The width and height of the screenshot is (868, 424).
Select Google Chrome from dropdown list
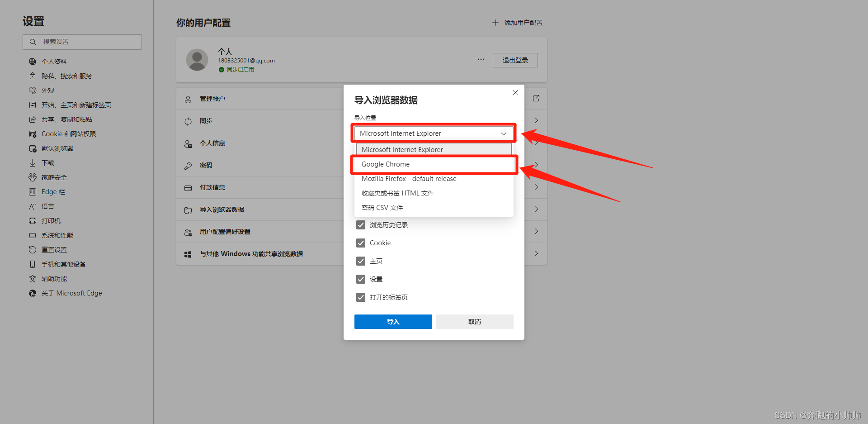(434, 164)
